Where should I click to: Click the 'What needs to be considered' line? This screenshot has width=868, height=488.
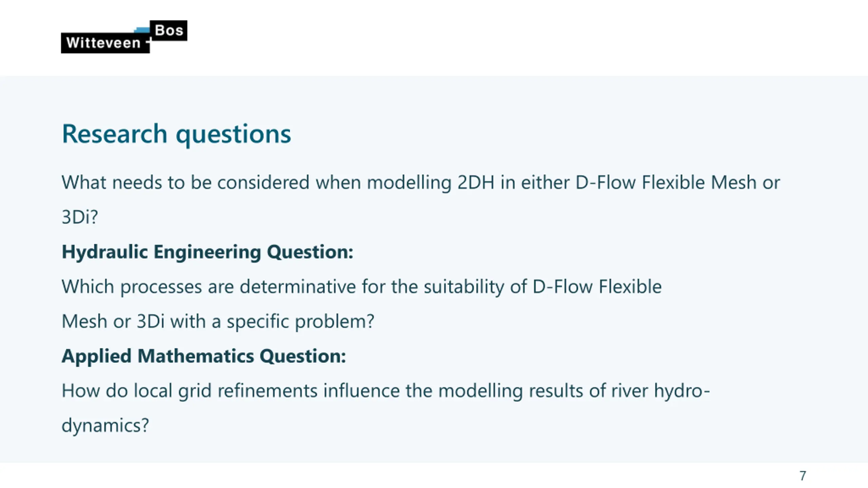tap(421, 183)
